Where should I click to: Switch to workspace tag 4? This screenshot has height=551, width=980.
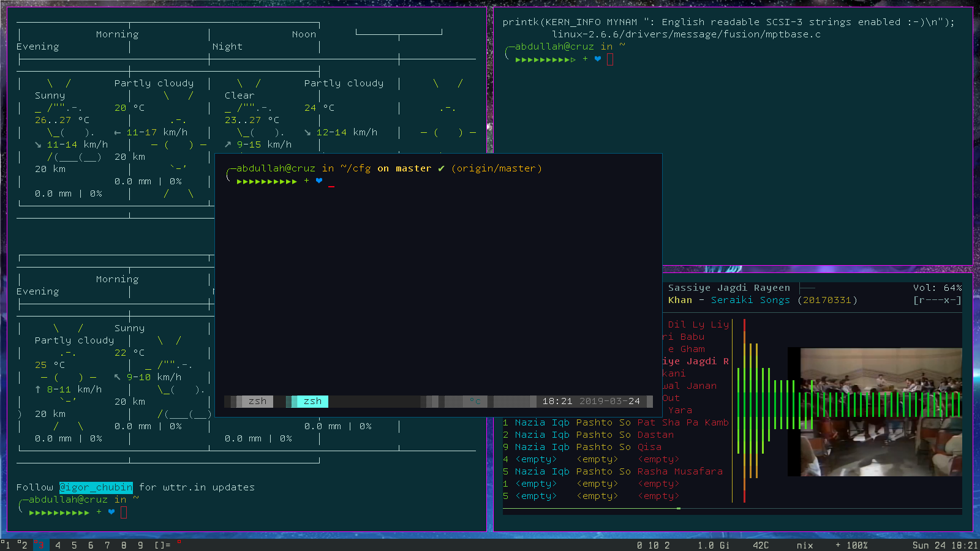pyautogui.click(x=58, y=545)
